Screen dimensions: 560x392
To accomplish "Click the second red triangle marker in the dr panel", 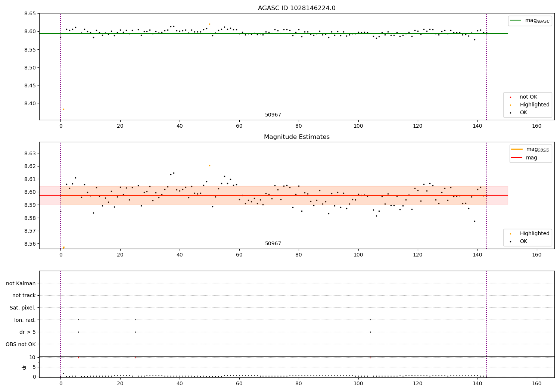I will pyautogui.click(x=135, y=357).
